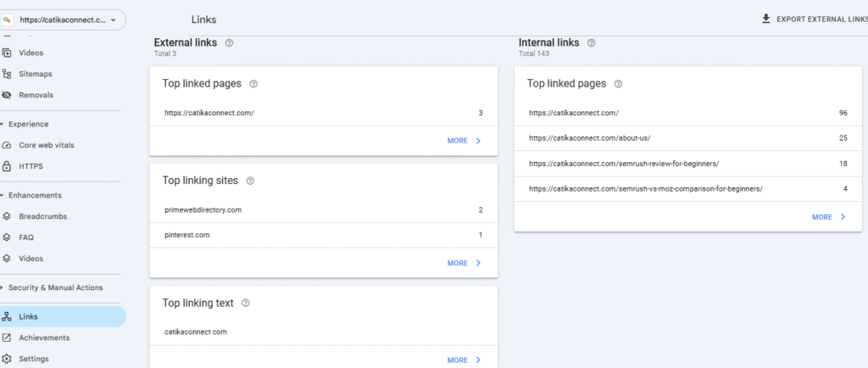Click the download icon for export external links
This screenshot has height=368, width=868.
point(766,19)
